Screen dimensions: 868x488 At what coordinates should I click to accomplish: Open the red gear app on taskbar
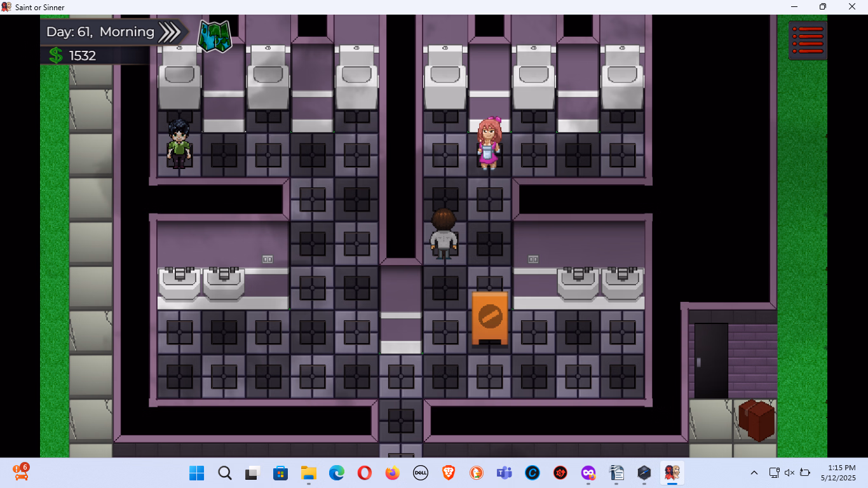560,473
